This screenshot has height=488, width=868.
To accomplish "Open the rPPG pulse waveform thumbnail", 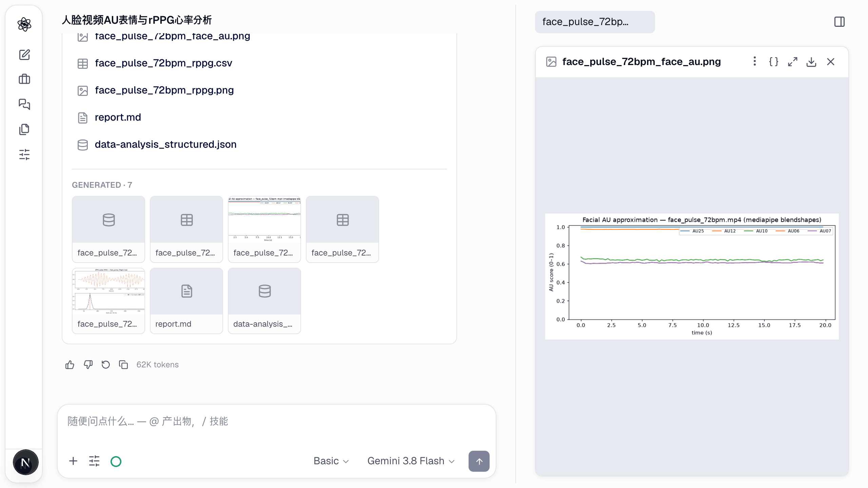I will tap(108, 301).
